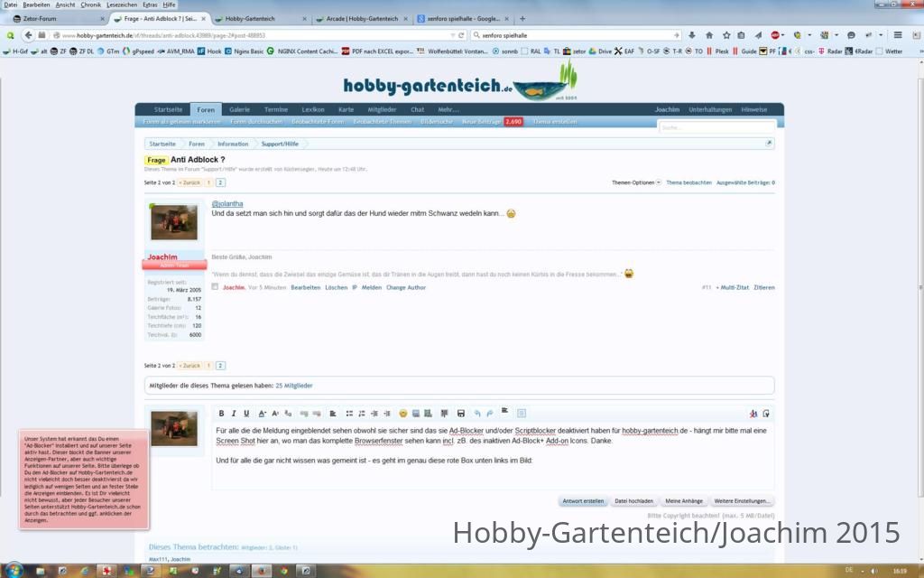Open Firefox downloads arrow icon
The image size is (924, 578).
pos(692,35)
